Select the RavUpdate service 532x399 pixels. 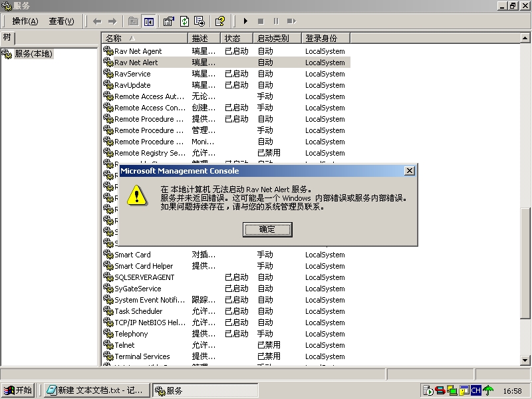pyautogui.click(x=132, y=85)
